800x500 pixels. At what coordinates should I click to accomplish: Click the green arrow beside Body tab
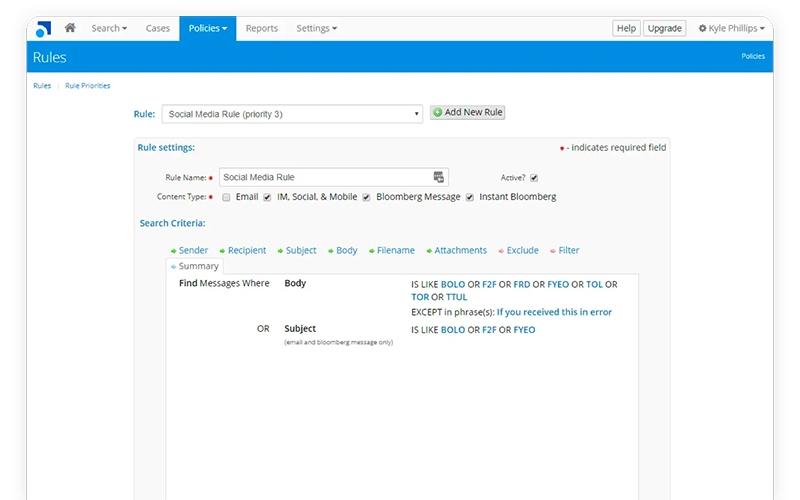point(331,251)
